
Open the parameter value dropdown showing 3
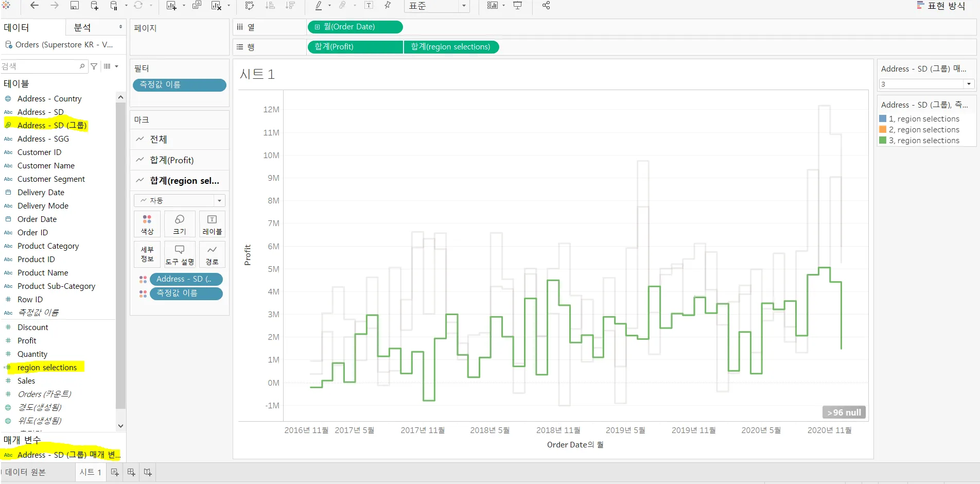[926, 84]
